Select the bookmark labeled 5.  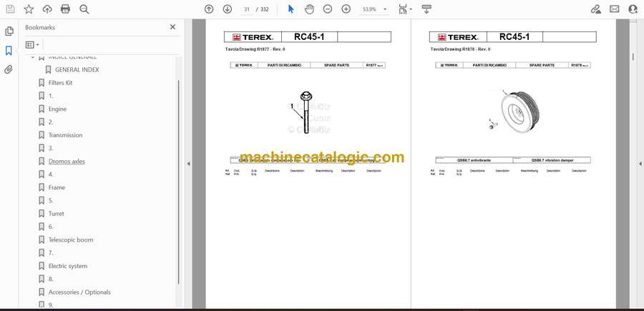51,201
